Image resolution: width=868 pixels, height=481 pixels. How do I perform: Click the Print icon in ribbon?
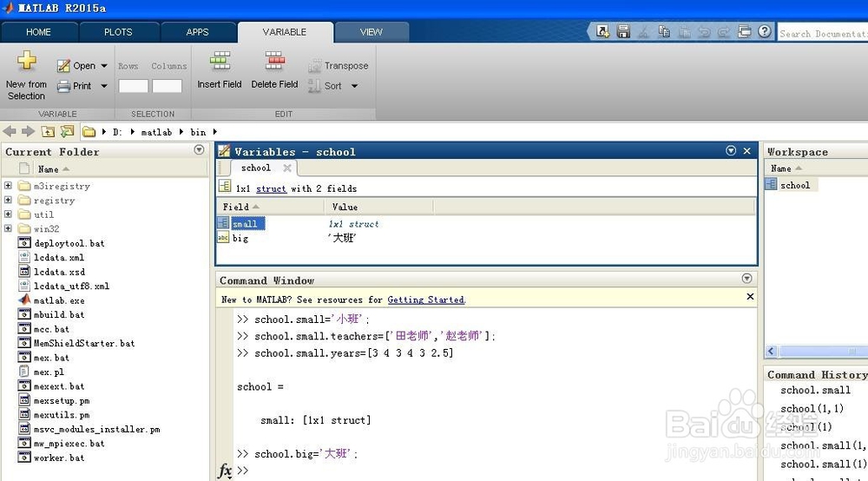63,86
